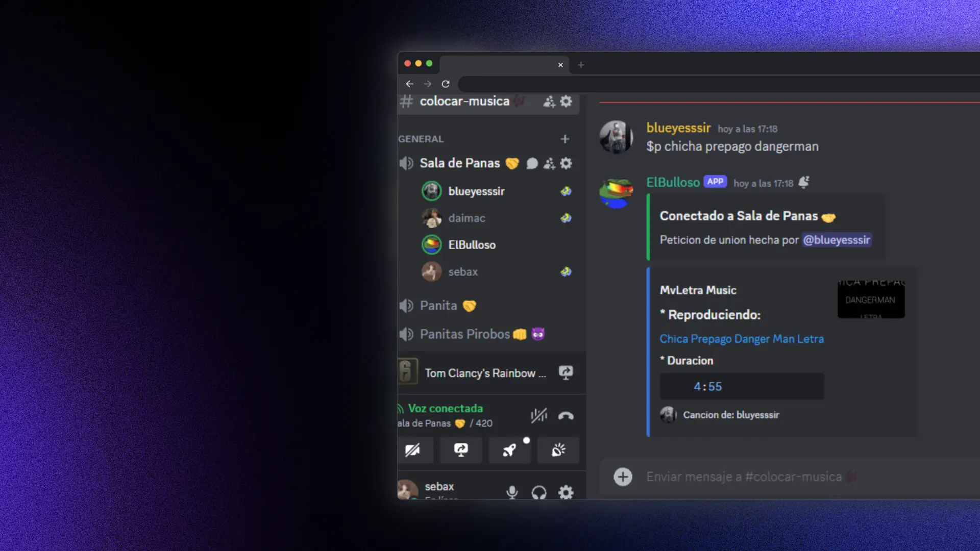This screenshot has width=980, height=551.
Task: Click ElBulloso username in chat
Action: pyautogui.click(x=673, y=182)
